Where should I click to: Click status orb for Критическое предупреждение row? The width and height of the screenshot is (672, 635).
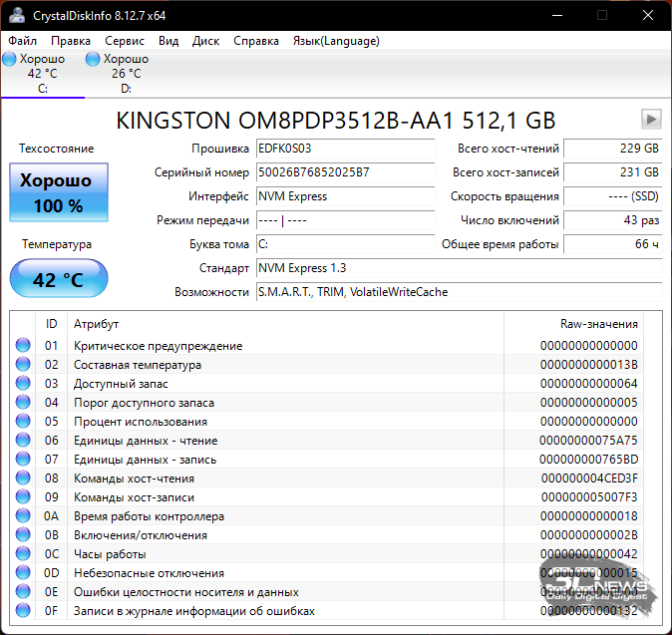[23, 345]
